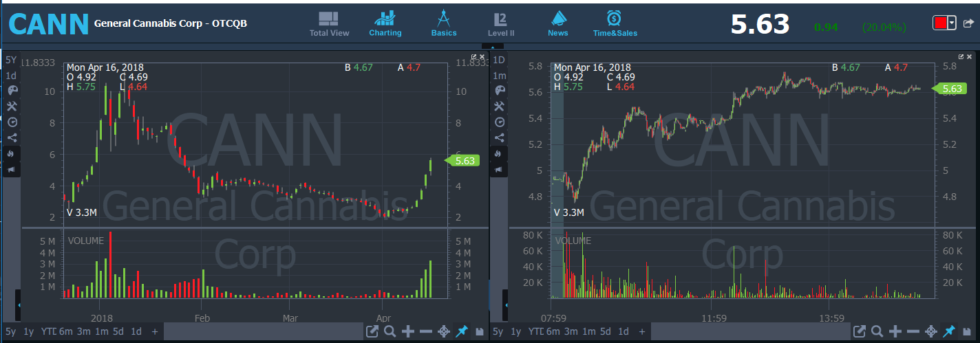The width and height of the screenshot is (980, 343).
Task: Click the input bar under the left chart
Action: pyautogui.click(x=263, y=332)
